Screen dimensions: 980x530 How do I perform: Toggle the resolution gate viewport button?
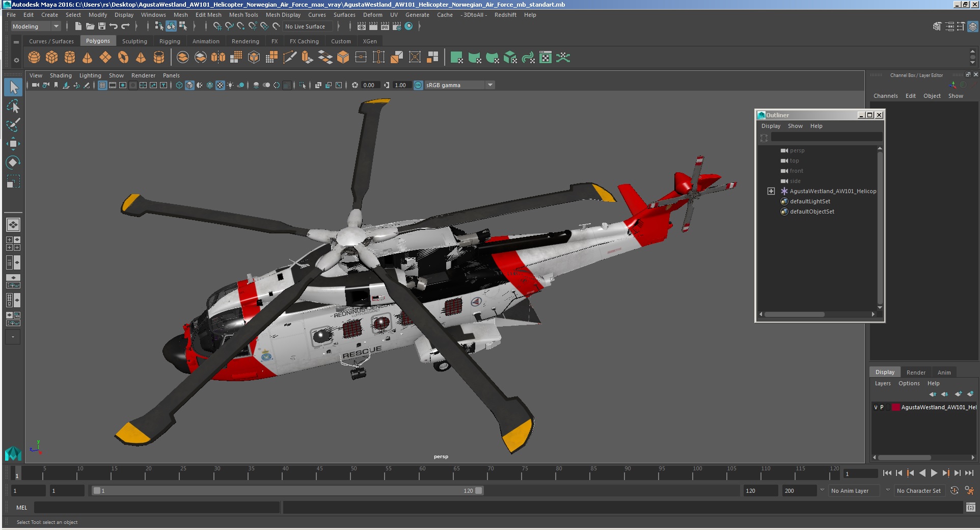point(123,85)
